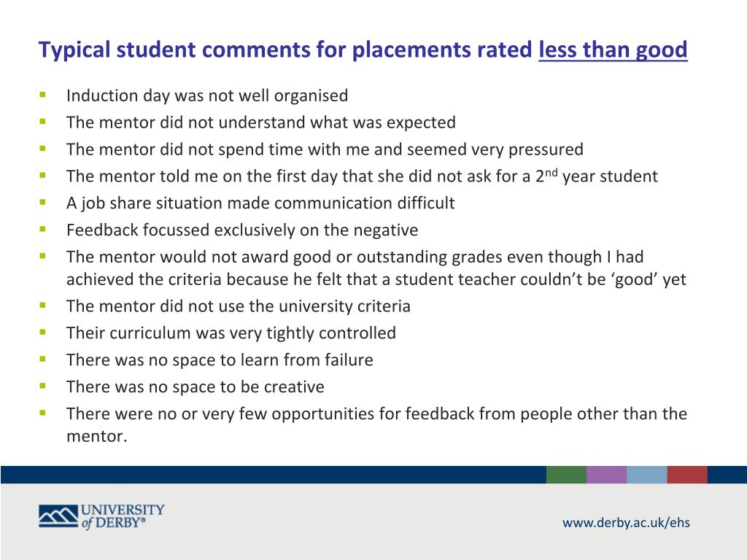Click the green color block in the footer bar

click(x=566, y=475)
